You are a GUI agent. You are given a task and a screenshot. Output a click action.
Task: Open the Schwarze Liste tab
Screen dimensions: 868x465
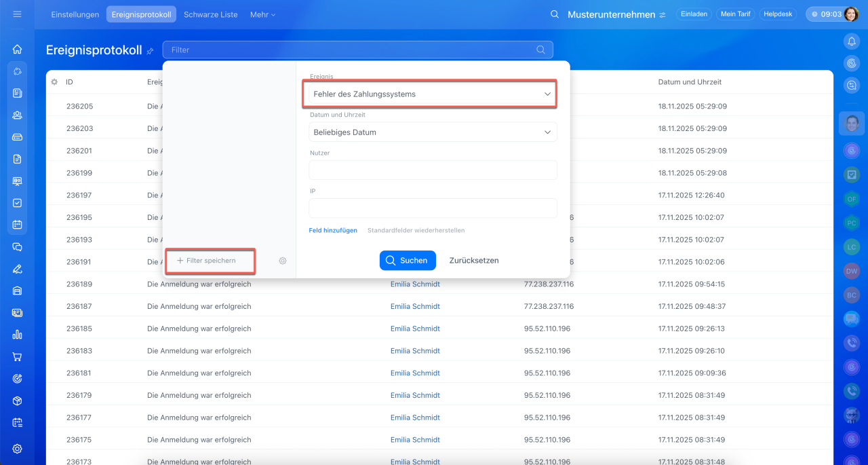(x=210, y=14)
